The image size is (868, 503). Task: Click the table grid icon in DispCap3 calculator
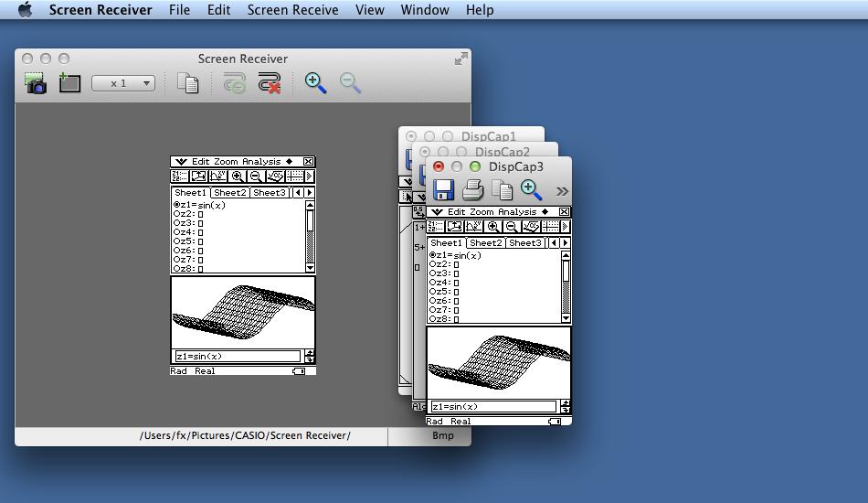pyautogui.click(x=550, y=227)
